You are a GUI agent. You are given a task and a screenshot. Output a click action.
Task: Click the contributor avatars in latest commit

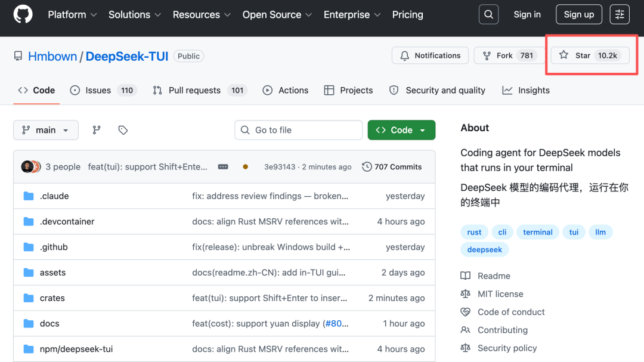[31, 167]
